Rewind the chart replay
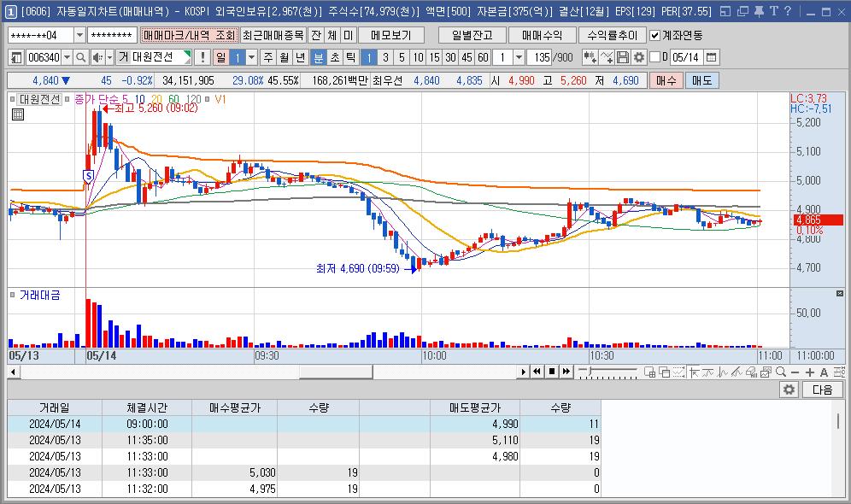The image size is (851, 504). click(537, 372)
